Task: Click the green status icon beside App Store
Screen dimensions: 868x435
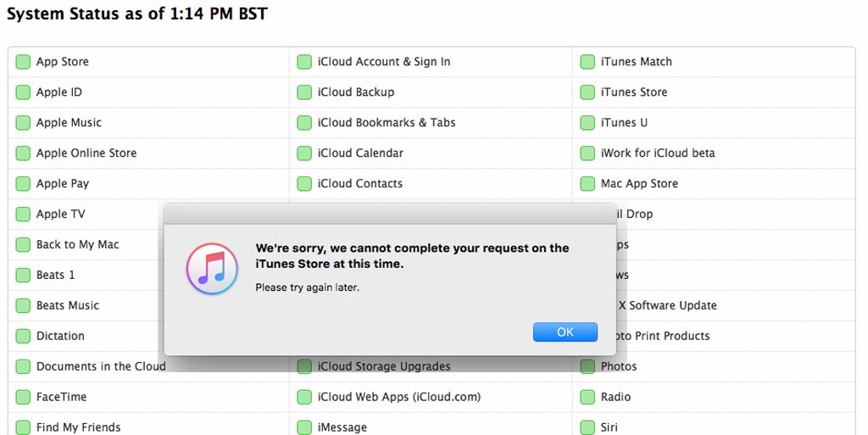Action: coord(23,62)
